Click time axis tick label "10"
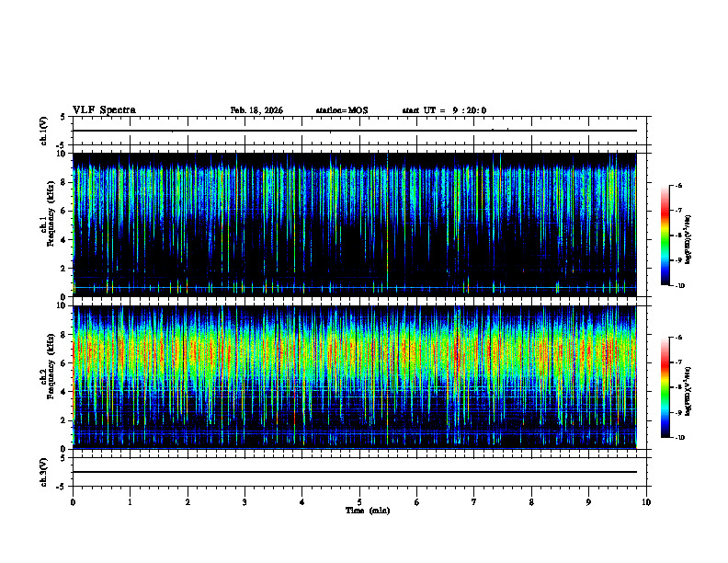The height and width of the screenshot is (563, 728). click(646, 502)
